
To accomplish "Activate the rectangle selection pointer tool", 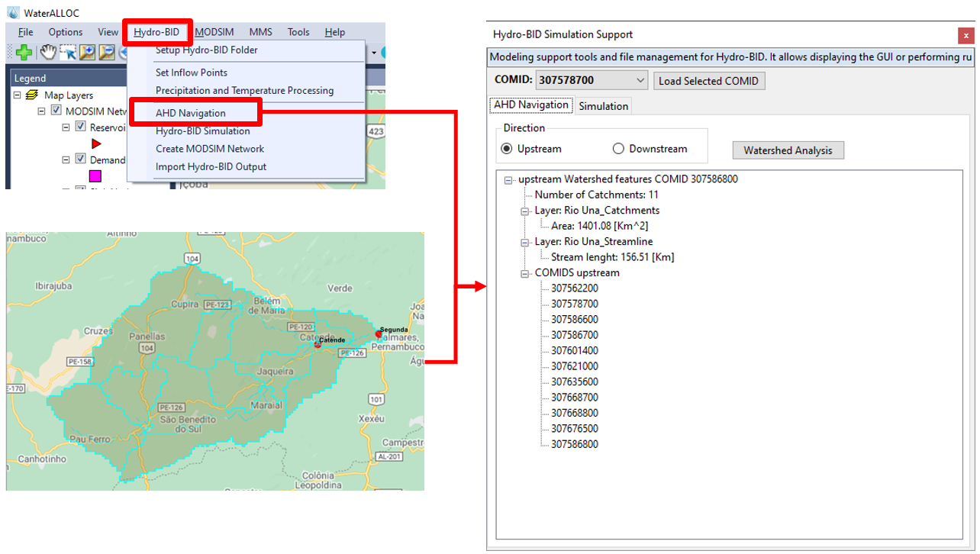I will pos(68,52).
